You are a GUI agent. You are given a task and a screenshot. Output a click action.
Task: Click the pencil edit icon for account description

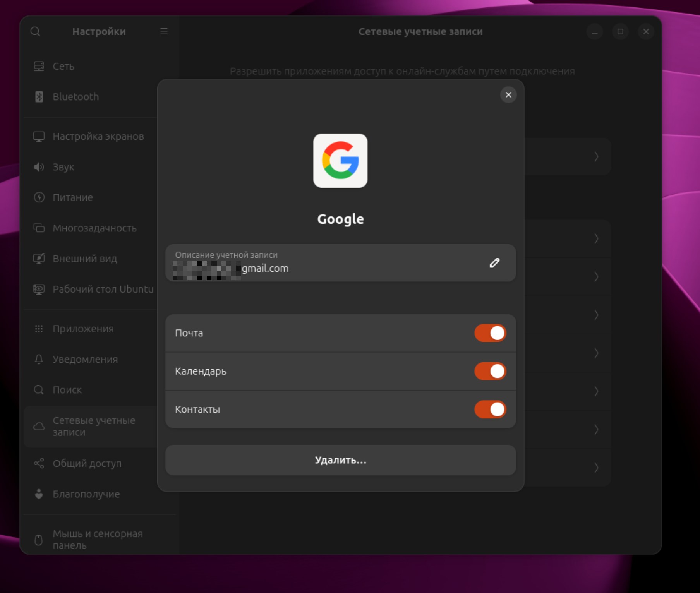coord(494,263)
